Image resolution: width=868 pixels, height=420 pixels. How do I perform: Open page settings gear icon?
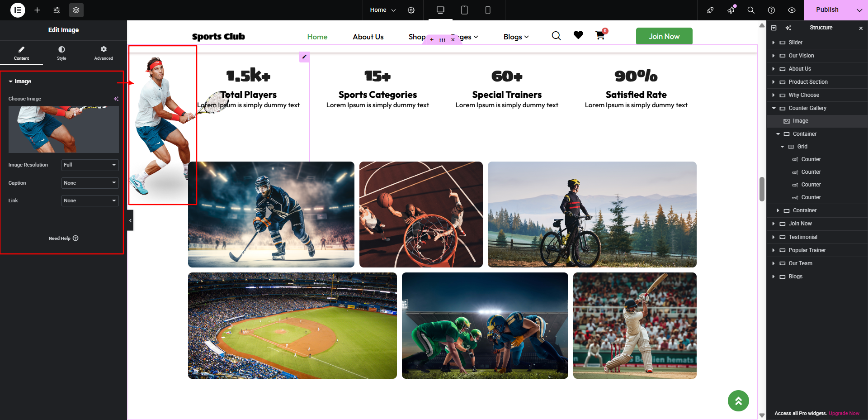411,10
